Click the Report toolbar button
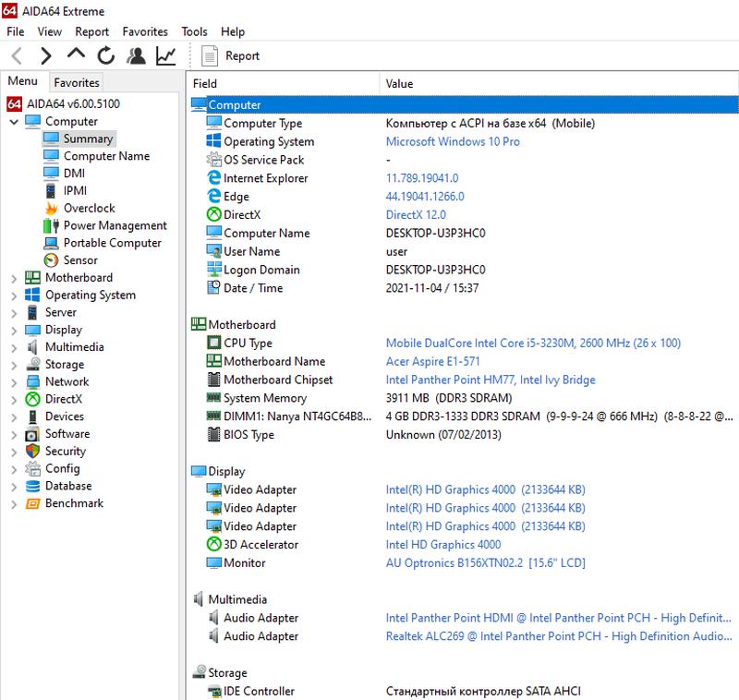Viewport: 739px width, 700px height. pyautogui.click(x=232, y=56)
